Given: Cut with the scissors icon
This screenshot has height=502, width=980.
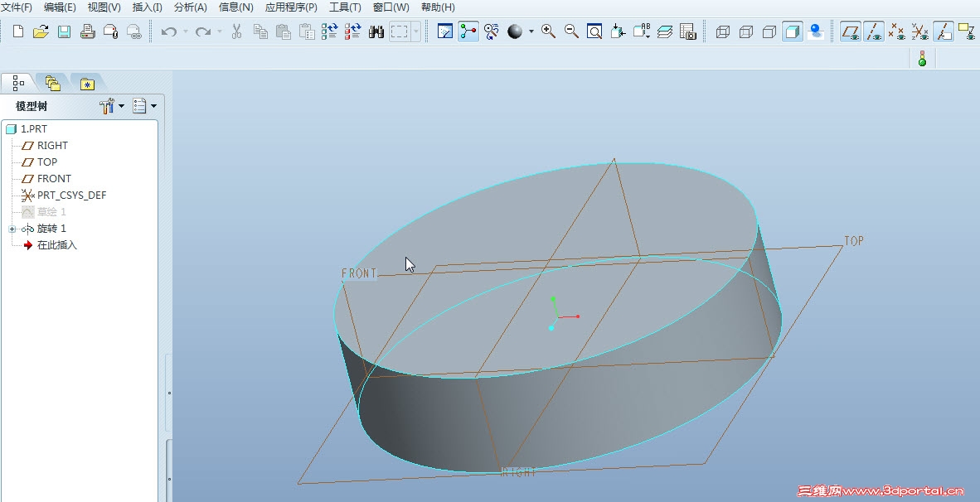Looking at the screenshot, I should 237,31.
